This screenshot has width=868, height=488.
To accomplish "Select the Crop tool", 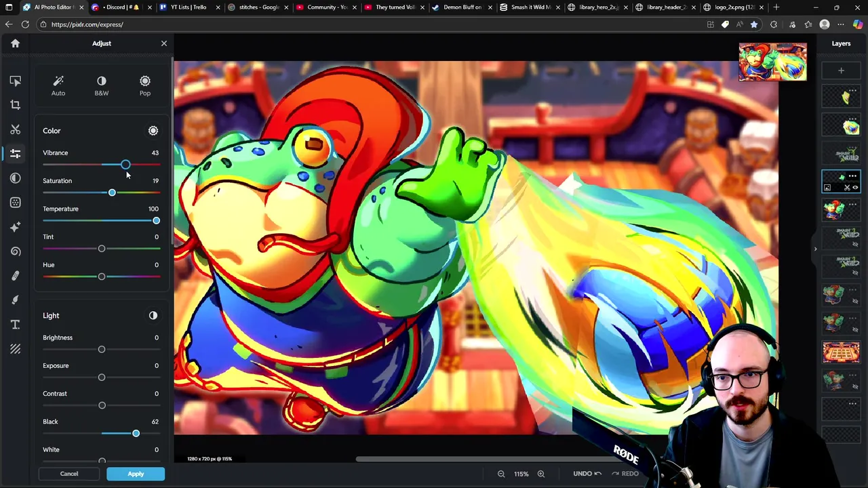I will tap(15, 105).
